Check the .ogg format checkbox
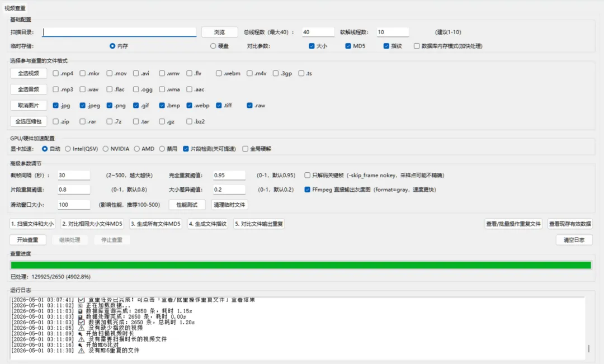 coord(136,89)
